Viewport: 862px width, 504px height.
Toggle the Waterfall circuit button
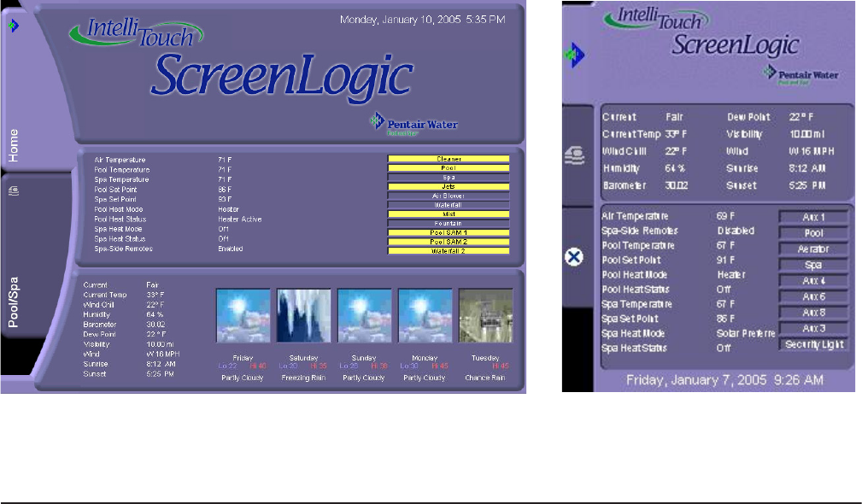pyautogui.click(x=449, y=205)
